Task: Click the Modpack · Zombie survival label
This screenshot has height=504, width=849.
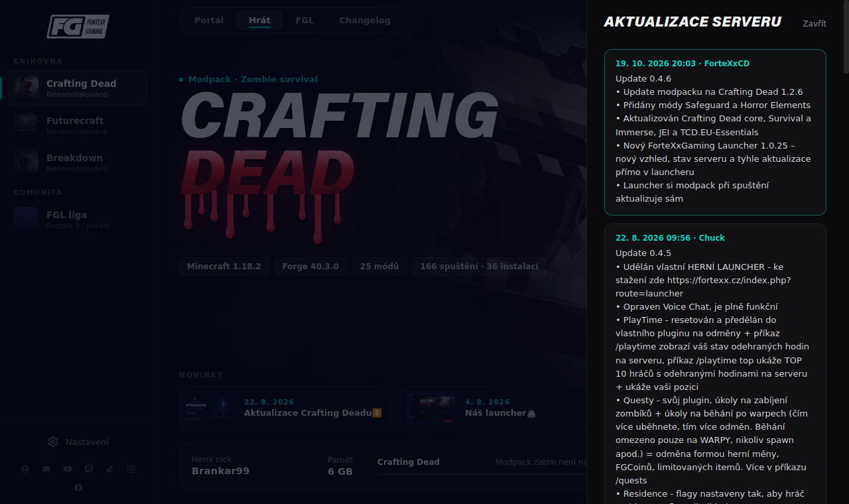Action: [x=253, y=80]
